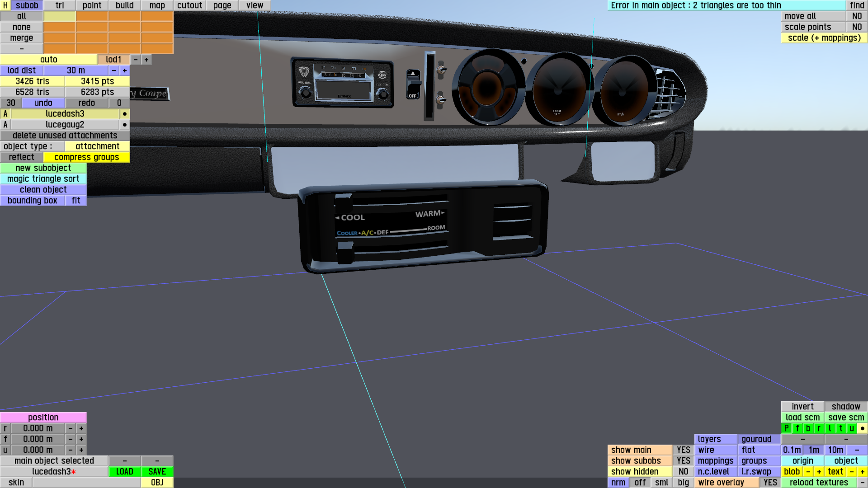Toggle wire overlay YES button
Viewport: 868px width, 488px height.
(x=770, y=483)
